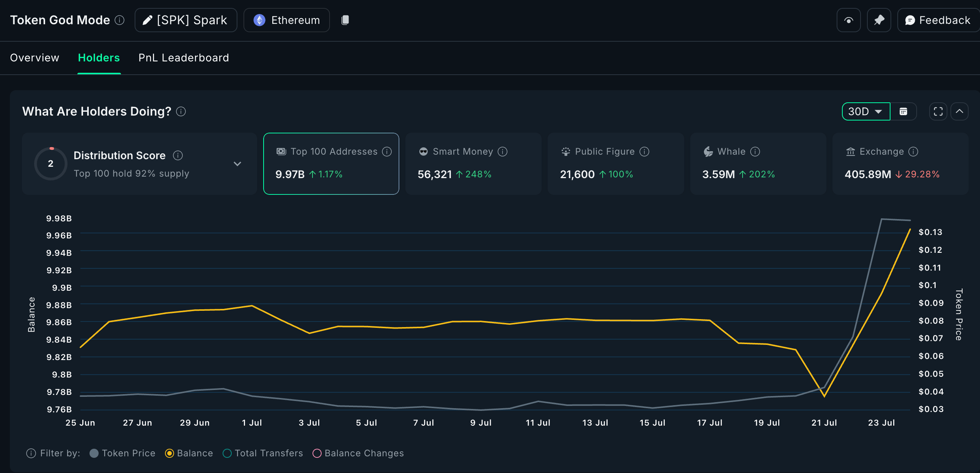The height and width of the screenshot is (473, 980).
Task: Click the watchlist eye icon near Feedback
Action: point(848,20)
